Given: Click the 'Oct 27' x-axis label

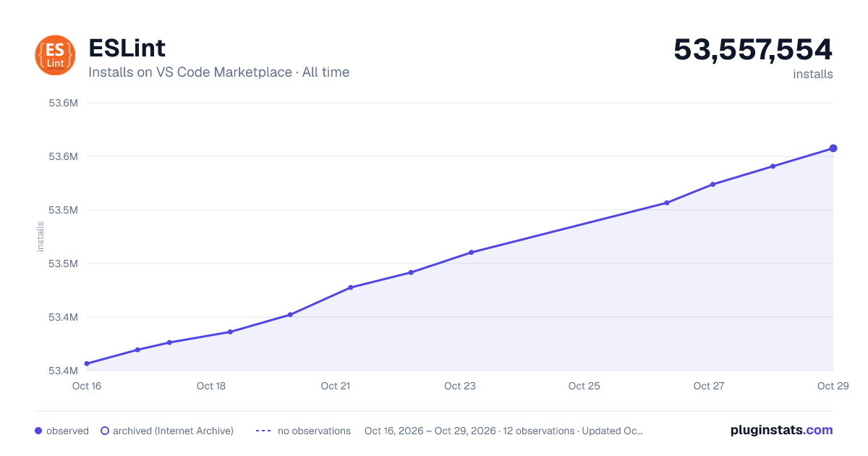Looking at the screenshot, I should click(709, 386).
